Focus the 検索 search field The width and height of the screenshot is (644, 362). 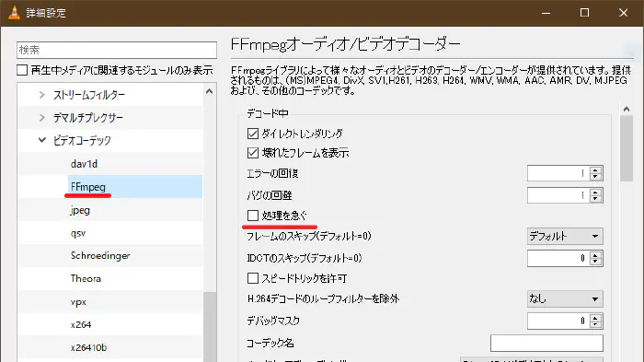point(117,50)
